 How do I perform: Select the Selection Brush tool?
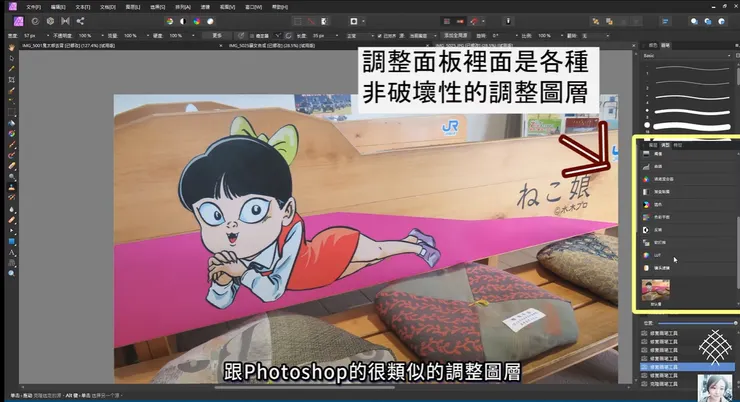pyautogui.click(x=11, y=91)
